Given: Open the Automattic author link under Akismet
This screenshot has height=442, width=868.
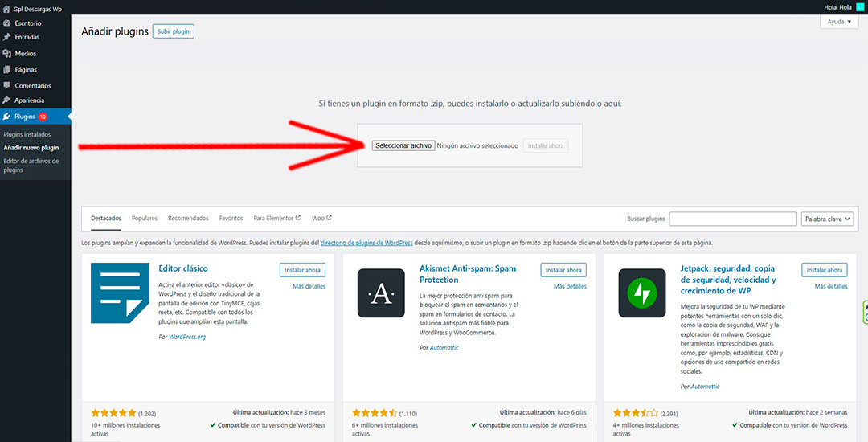Looking at the screenshot, I should tap(444, 348).
